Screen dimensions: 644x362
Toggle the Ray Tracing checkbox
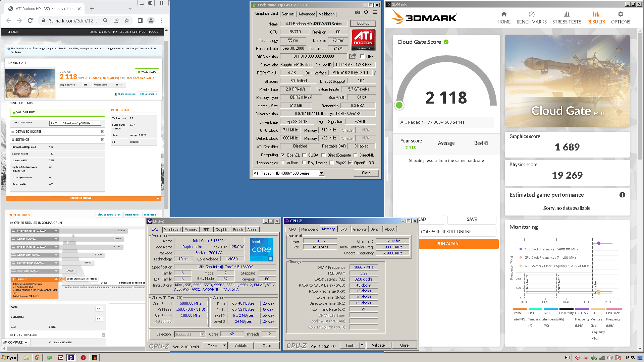pos(304,163)
